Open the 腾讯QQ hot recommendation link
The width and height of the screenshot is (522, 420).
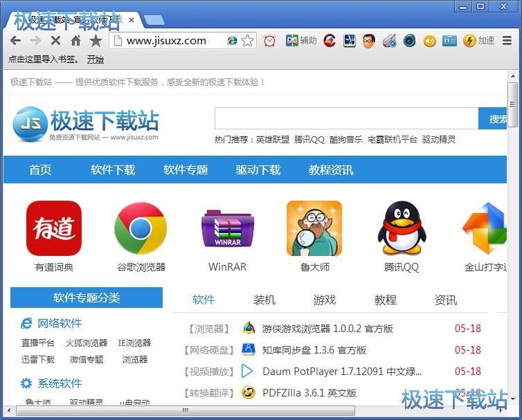click(x=309, y=139)
